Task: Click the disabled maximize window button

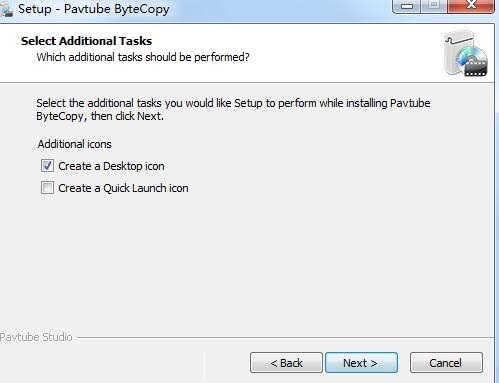Action: click(x=434, y=6)
